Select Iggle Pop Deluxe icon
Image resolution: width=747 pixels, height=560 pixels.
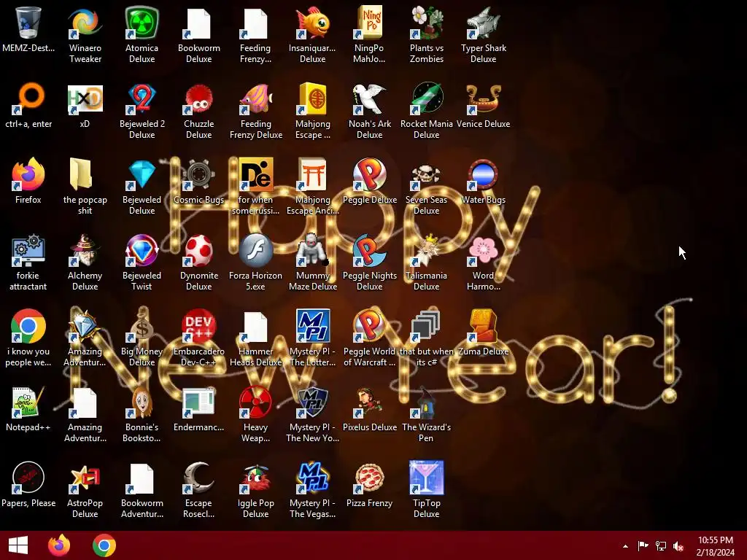[256, 478]
